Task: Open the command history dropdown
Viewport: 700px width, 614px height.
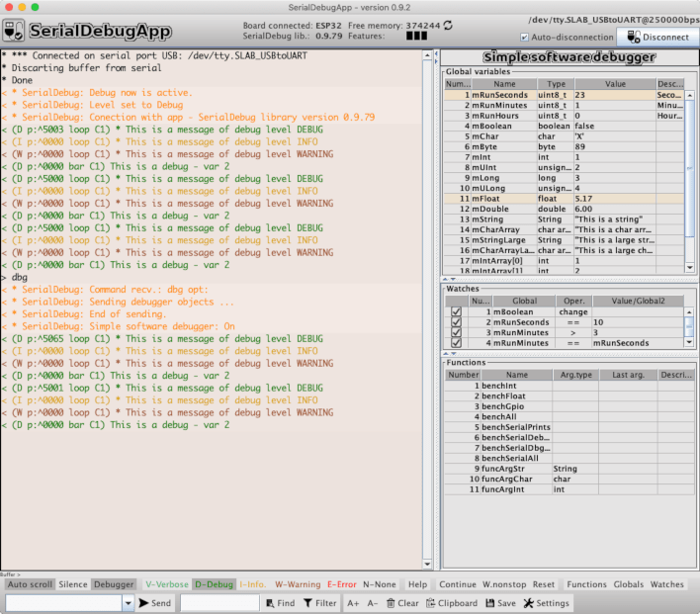Action: click(128, 602)
